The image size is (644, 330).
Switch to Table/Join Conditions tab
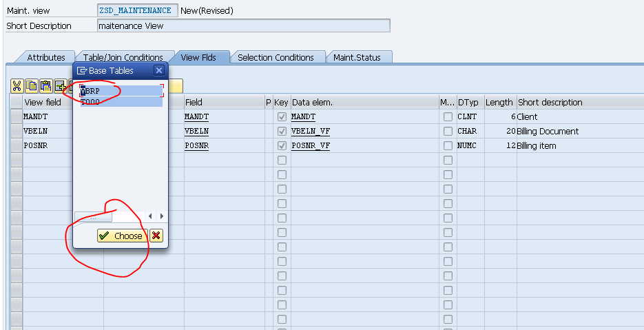[x=123, y=58]
